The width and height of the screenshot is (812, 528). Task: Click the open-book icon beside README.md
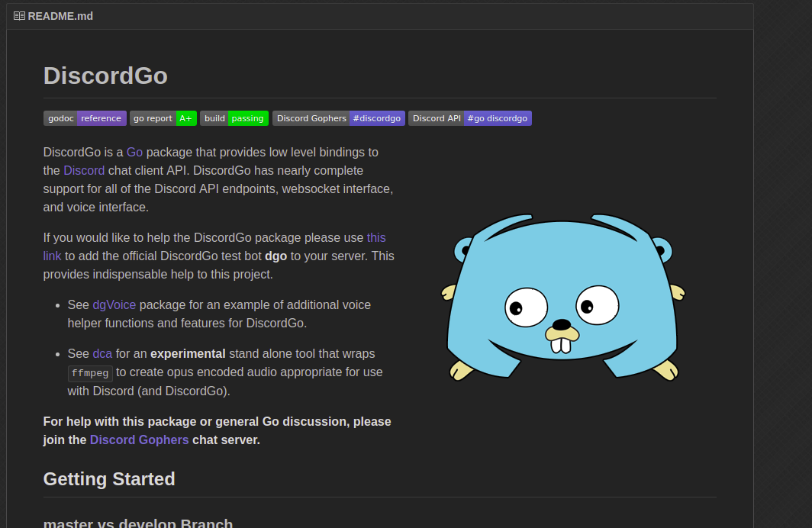click(x=18, y=15)
